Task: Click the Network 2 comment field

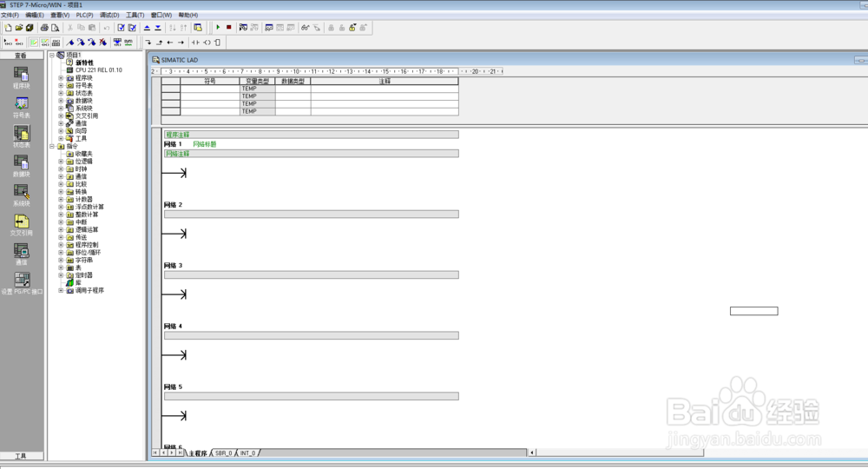Action: coord(311,214)
